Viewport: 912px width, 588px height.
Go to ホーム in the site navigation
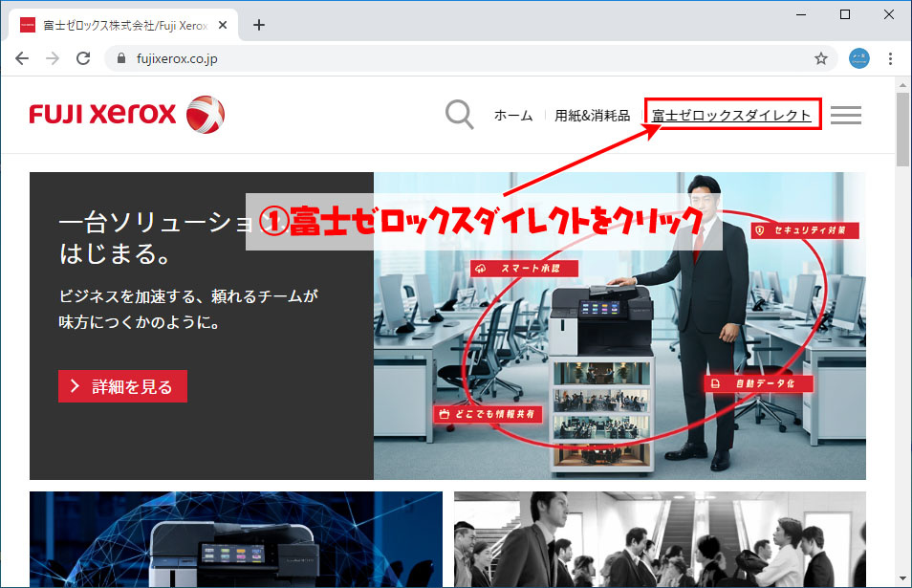pos(513,115)
